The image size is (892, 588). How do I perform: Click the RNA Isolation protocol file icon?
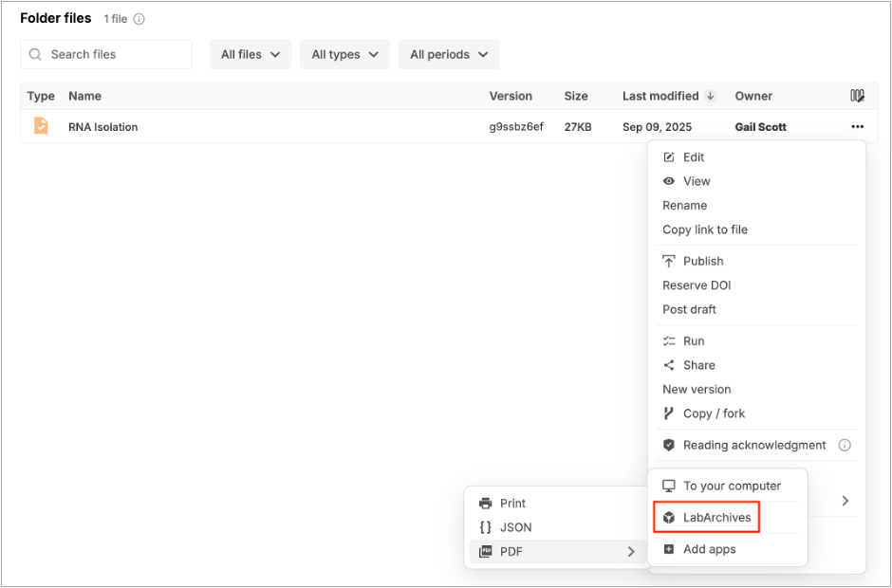point(41,126)
